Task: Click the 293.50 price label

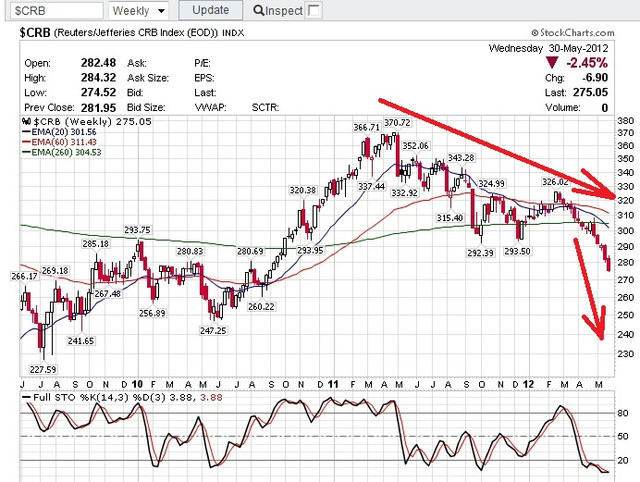Action: 517,251
